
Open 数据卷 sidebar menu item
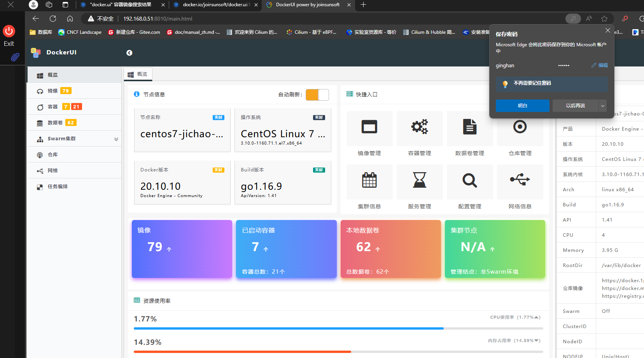tap(74, 123)
